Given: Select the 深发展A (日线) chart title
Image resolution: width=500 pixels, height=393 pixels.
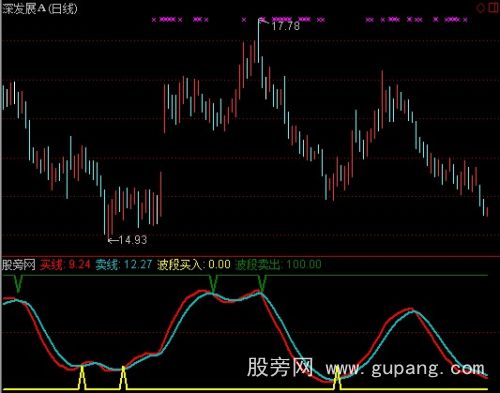Looking at the screenshot, I should (x=40, y=9).
